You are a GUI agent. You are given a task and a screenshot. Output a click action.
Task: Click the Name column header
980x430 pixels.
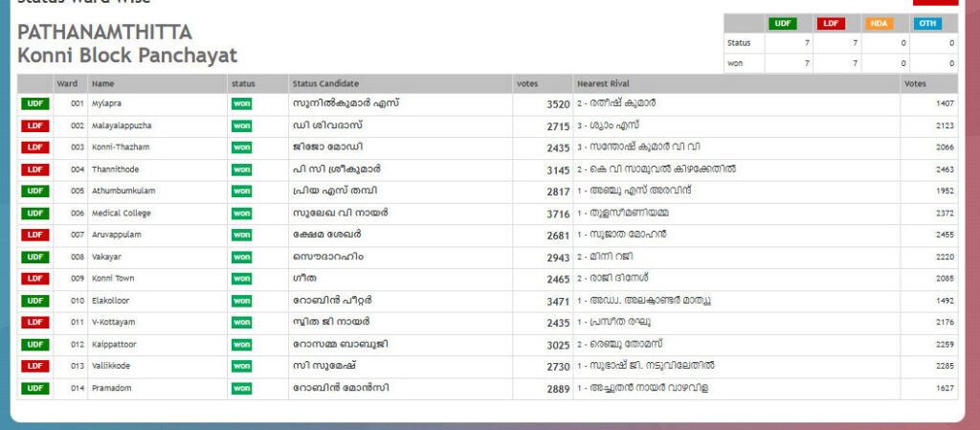click(103, 83)
